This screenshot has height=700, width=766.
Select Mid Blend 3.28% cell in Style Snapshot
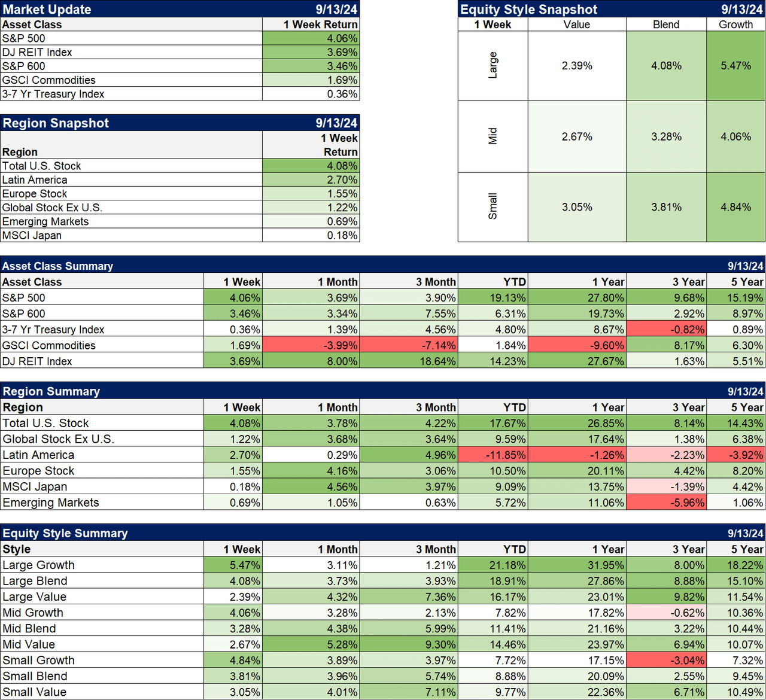pyautogui.click(x=666, y=136)
